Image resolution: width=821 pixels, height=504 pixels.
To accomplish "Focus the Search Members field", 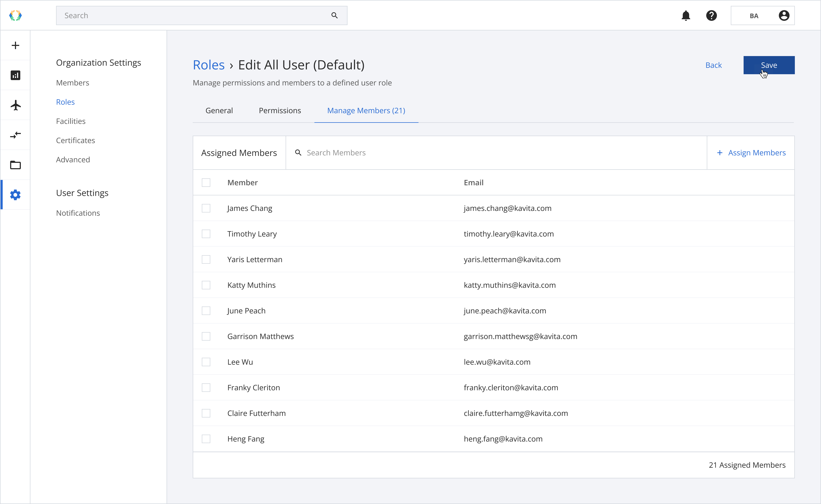I will click(x=496, y=153).
